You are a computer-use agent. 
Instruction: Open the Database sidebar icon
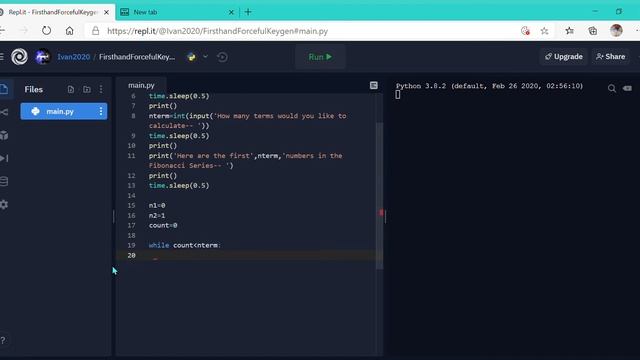[4, 181]
